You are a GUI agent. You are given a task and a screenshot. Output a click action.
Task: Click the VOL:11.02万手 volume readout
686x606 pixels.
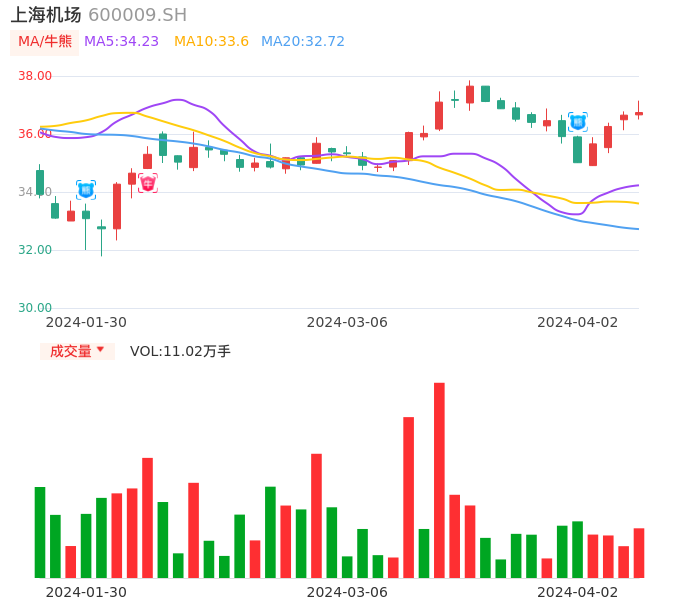coord(180,351)
